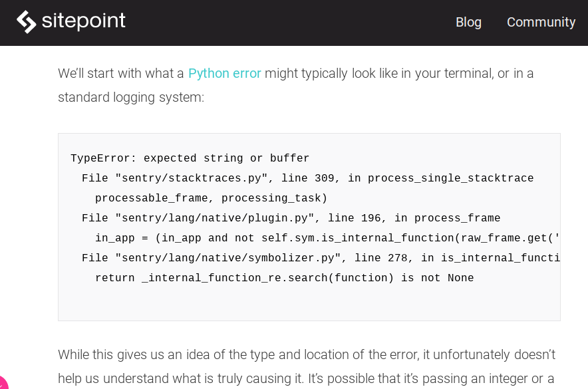Screen dimensions: 588x389
Task: Click the "TypeError: expected string or buffer" line
Action: point(190,158)
